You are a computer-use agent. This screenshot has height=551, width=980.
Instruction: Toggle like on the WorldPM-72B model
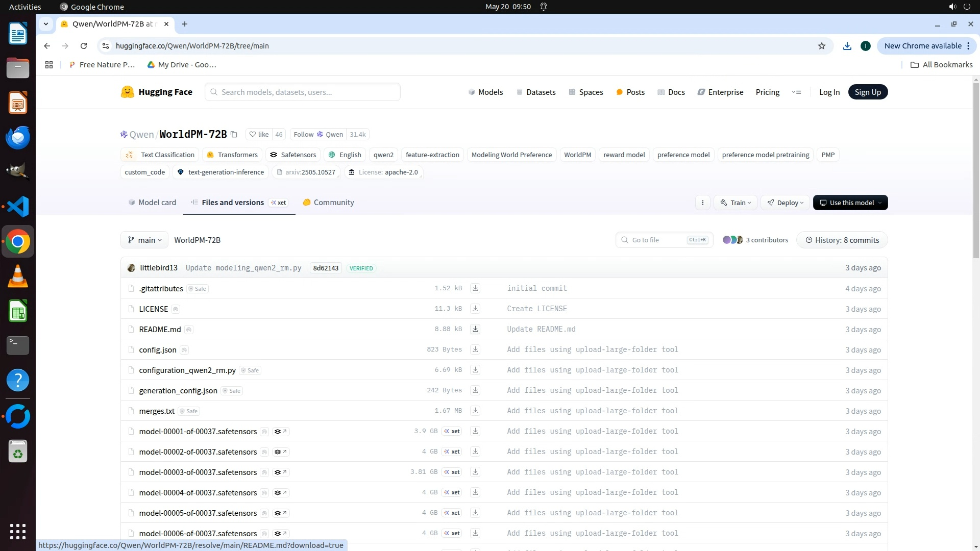pos(259,135)
